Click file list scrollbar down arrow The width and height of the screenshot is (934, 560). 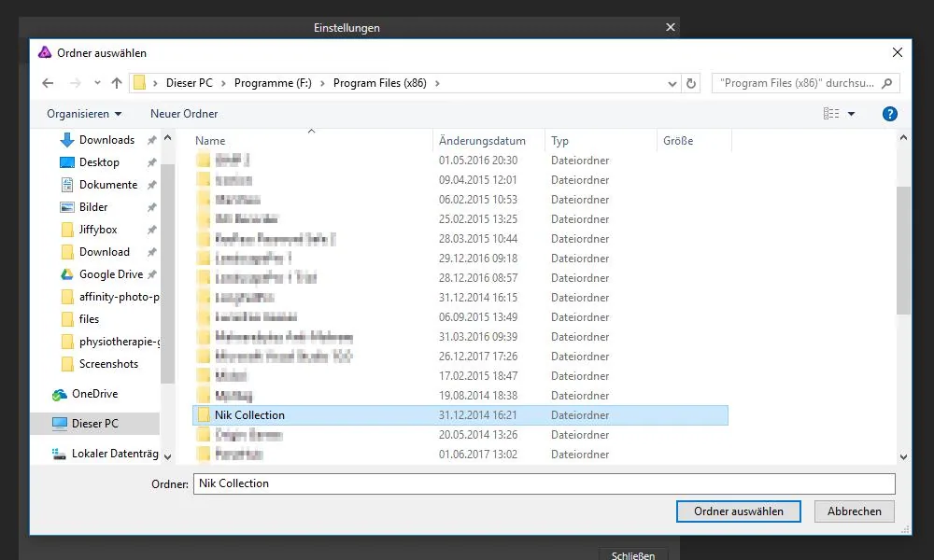903,457
